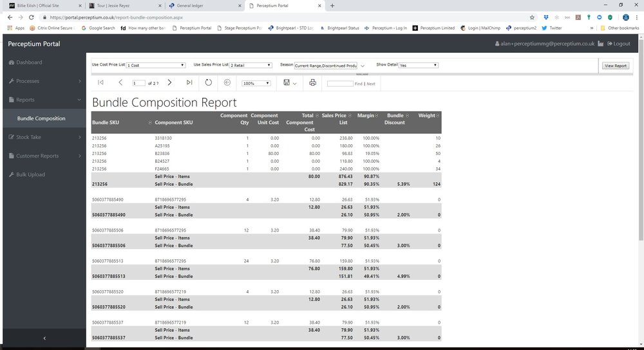Print the report using printer icon

pos(312,83)
